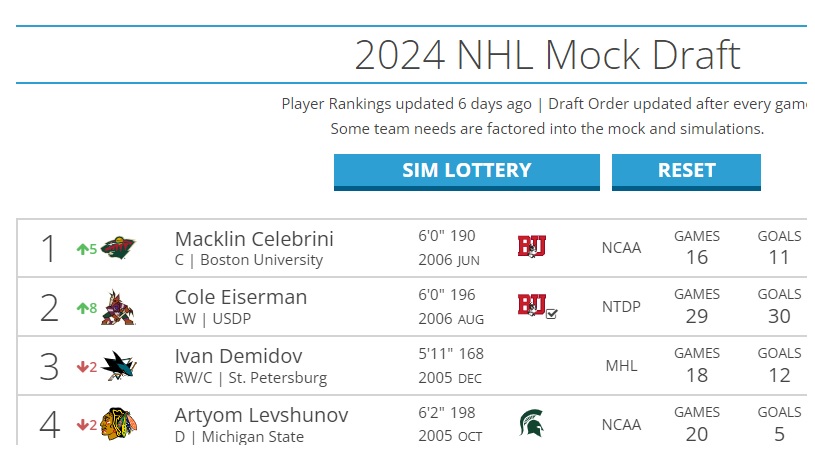Viewport: 815px width, 456px height.
Task: Open Macklin Celebrini's player profile
Action: (x=254, y=239)
